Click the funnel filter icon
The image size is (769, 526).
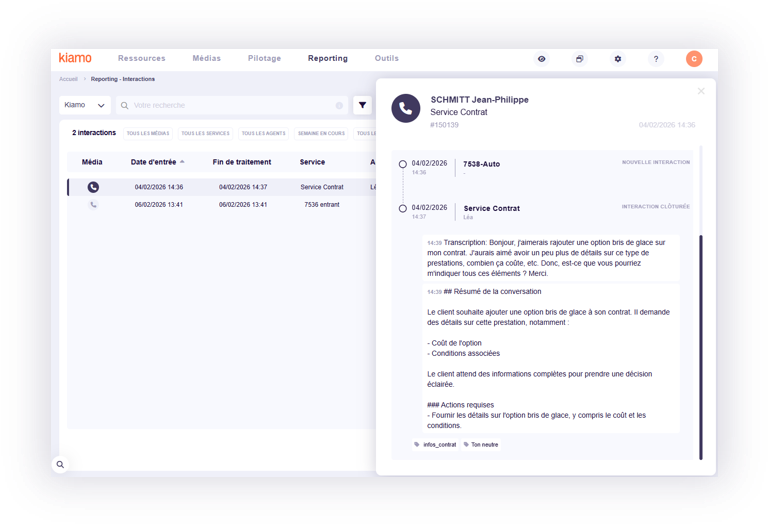(x=362, y=105)
